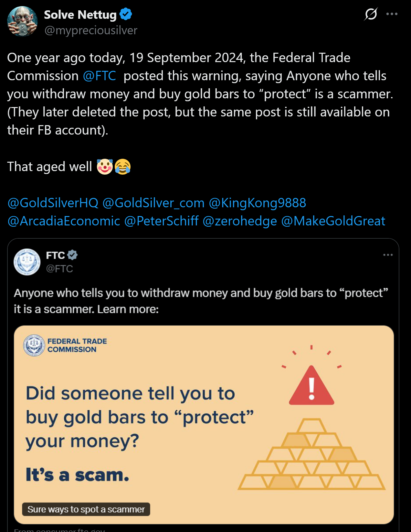Click the @myprecioussilver handle
The width and height of the screenshot is (411, 532).
click(91, 30)
